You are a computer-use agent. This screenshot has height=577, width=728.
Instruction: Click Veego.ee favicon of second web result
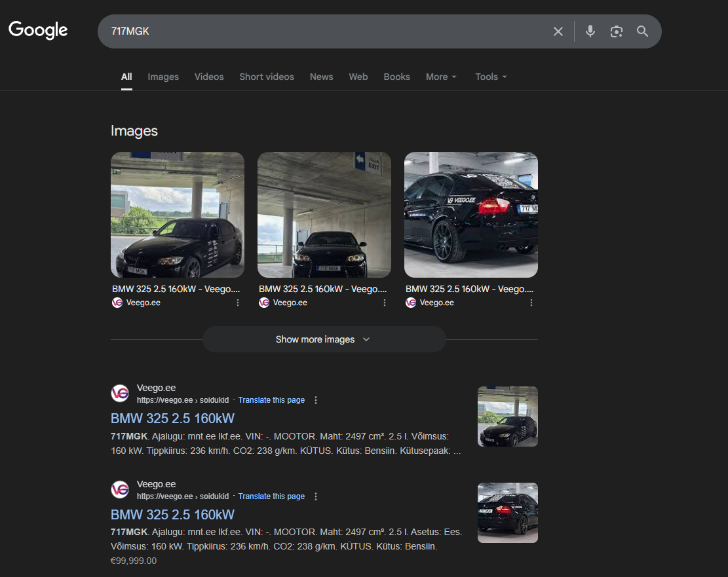(120, 490)
